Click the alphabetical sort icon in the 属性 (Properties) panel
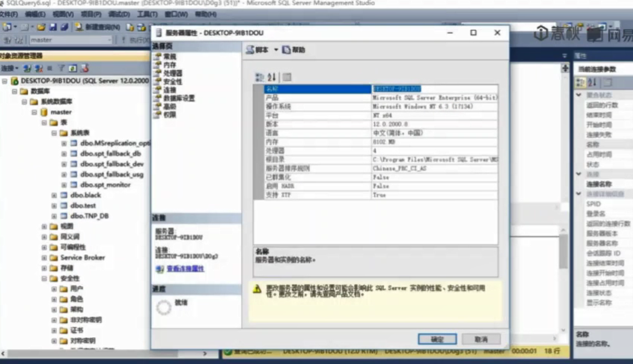 [592, 82]
